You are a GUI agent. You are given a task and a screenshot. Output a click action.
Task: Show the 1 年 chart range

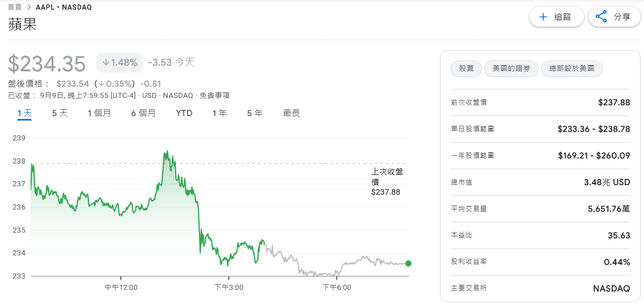pyautogui.click(x=219, y=113)
